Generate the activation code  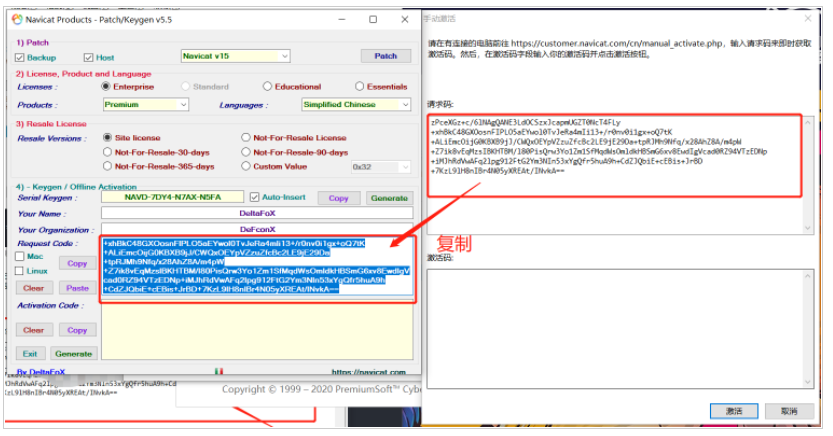click(x=74, y=354)
